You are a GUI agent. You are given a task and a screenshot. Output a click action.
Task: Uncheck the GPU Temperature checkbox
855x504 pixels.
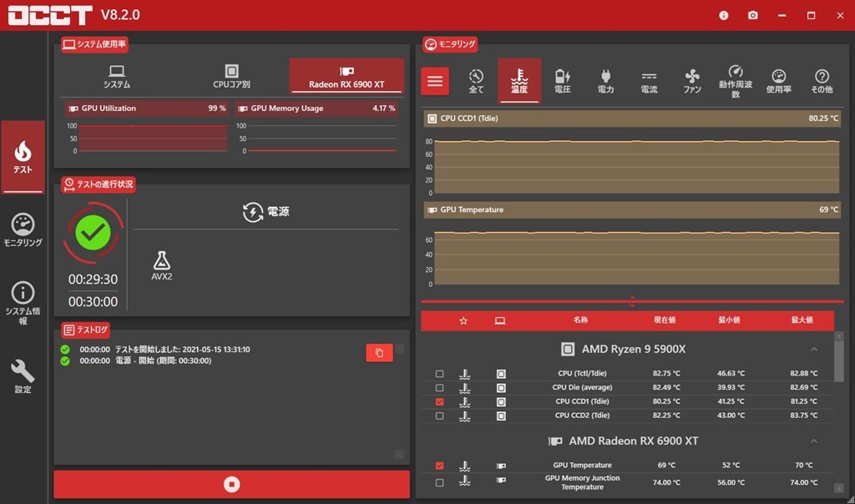440,466
